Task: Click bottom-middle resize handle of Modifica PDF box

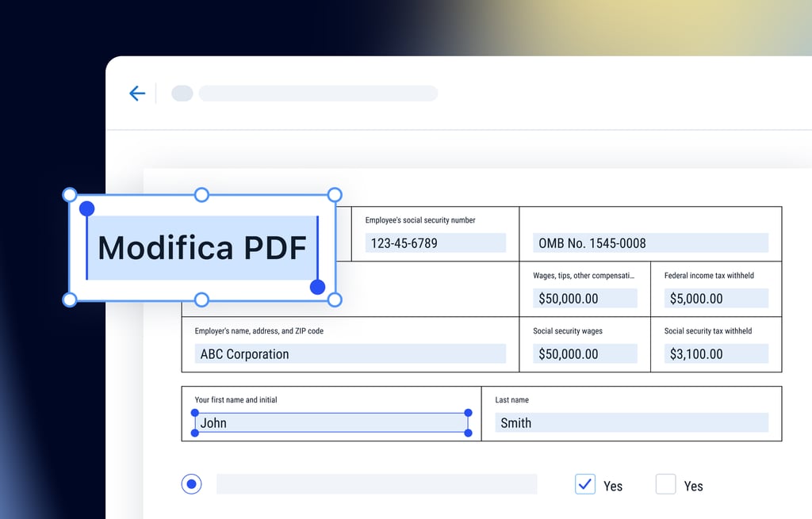Action: [201, 300]
